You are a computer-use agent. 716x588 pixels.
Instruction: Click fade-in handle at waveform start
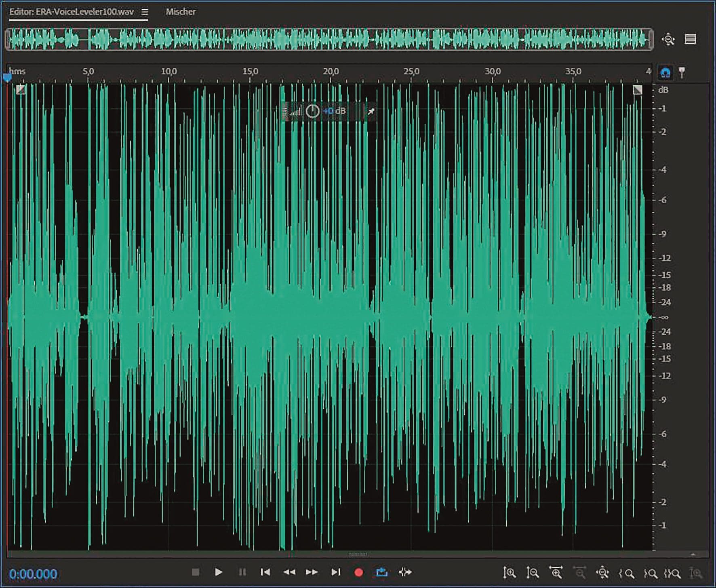[21, 89]
